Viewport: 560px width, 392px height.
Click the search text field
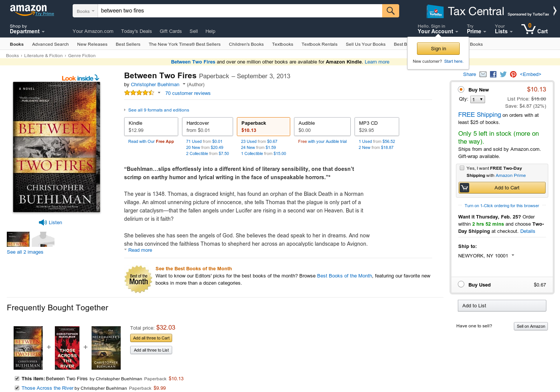click(x=240, y=11)
